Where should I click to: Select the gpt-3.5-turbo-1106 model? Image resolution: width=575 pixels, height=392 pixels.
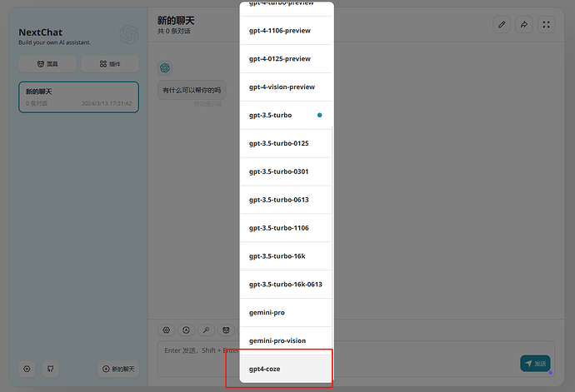pyautogui.click(x=286, y=228)
